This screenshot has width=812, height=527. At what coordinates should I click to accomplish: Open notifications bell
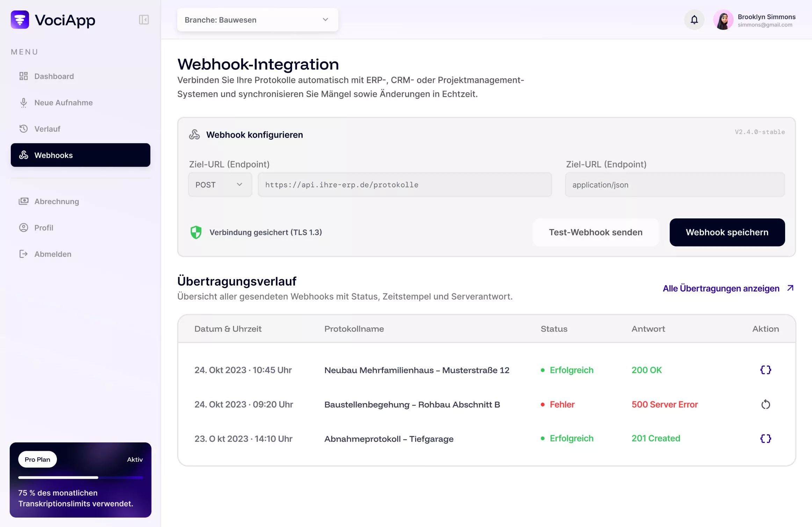[x=694, y=20]
